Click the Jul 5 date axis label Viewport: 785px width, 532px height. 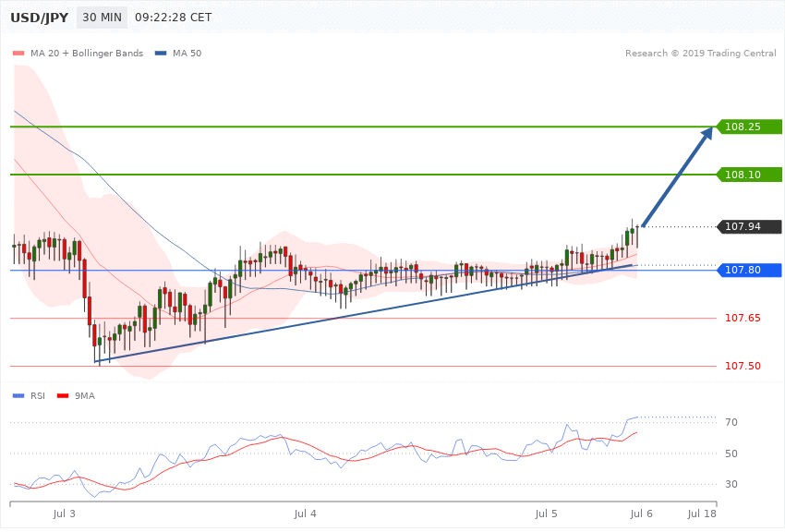[x=546, y=514]
